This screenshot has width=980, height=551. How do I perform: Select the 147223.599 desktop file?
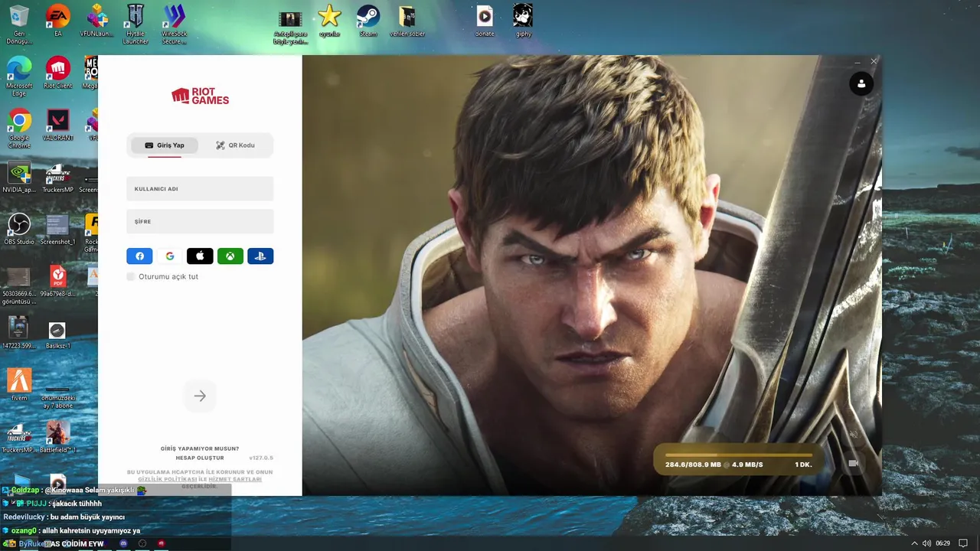pos(18,333)
